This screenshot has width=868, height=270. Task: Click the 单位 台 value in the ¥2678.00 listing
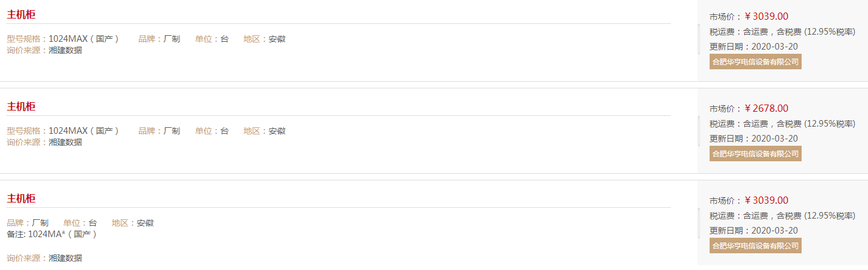pyautogui.click(x=225, y=131)
